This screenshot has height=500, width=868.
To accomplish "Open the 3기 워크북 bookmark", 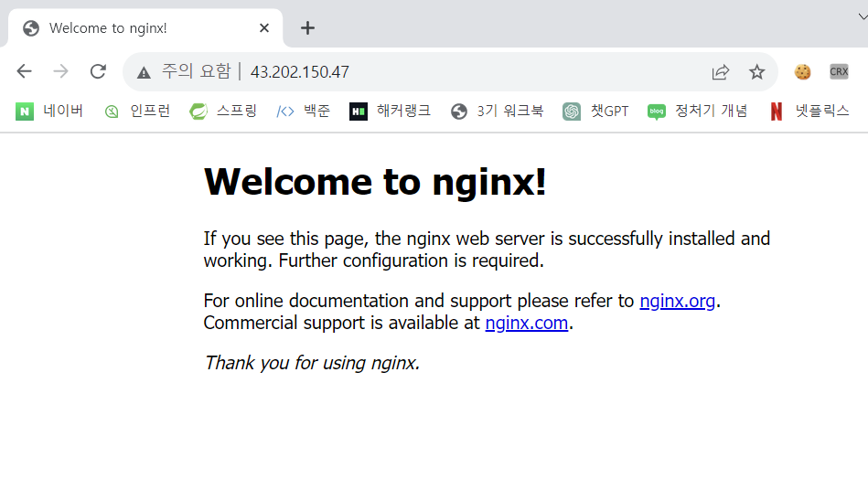I will point(497,112).
